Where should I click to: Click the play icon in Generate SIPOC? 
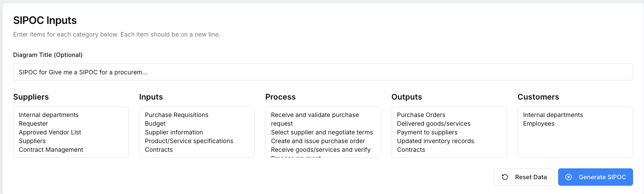click(x=569, y=177)
